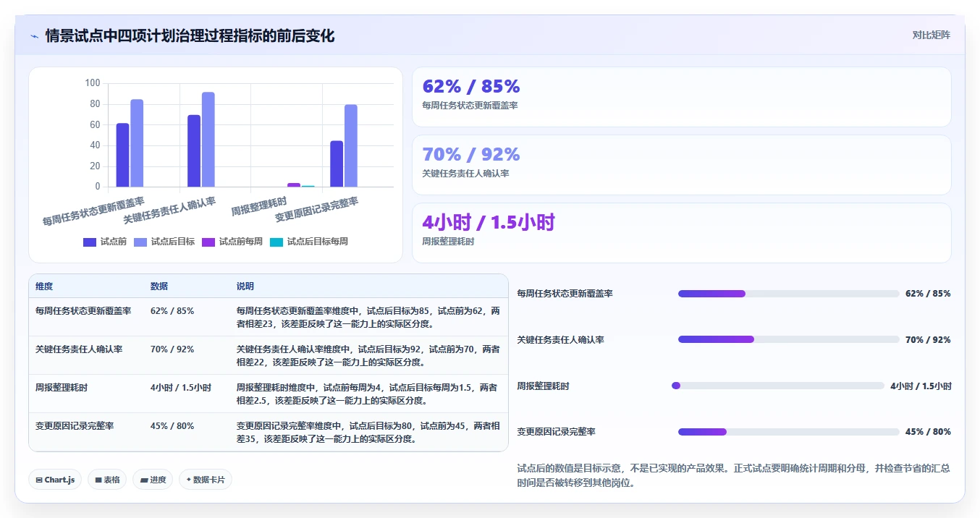Click the Chart.js tag chip
This screenshot has width=980, height=518.
(x=55, y=480)
